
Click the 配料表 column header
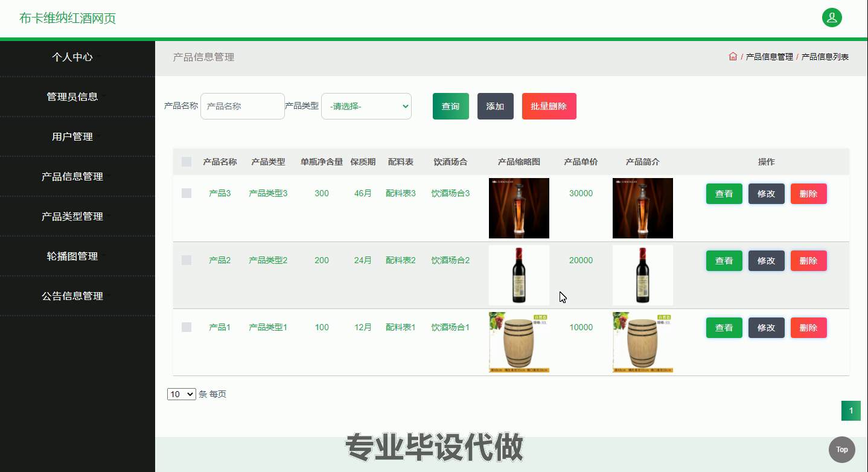pos(401,162)
